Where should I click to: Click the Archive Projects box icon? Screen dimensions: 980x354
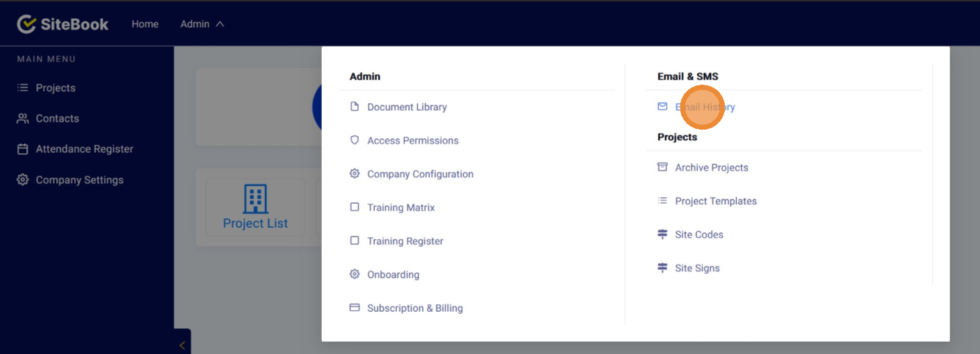(x=662, y=167)
